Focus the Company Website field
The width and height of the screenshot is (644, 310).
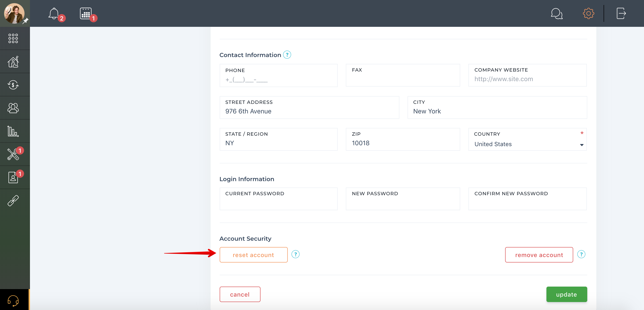(x=528, y=75)
